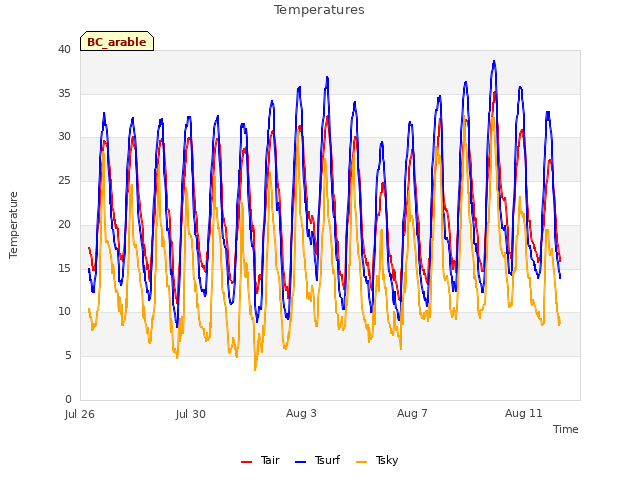Screen dimensions: 640x480
Task: Click the Temperatures chart title
Action: click(319, 10)
